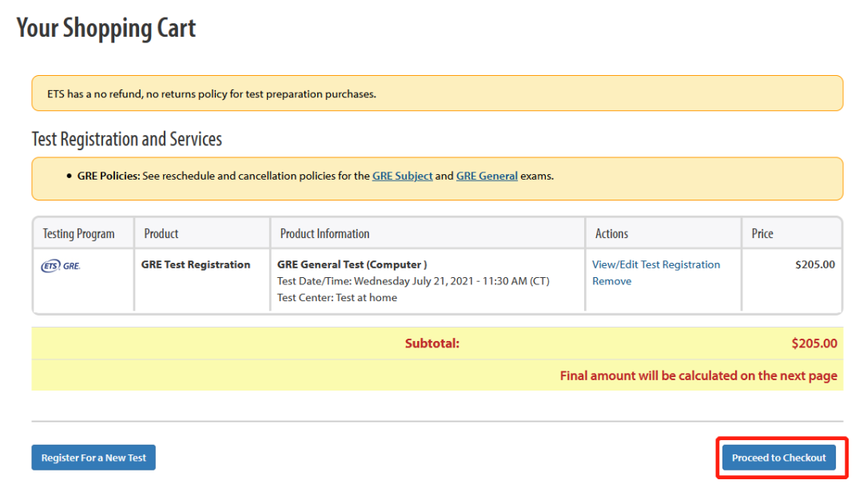The image size is (863, 504).
Task: Proceed to Checkout
Action: click(779, 458)
